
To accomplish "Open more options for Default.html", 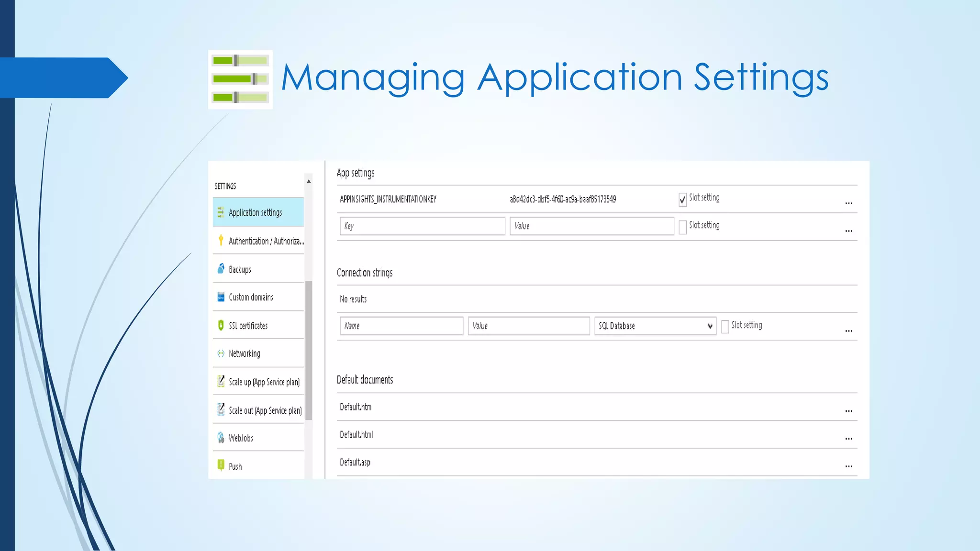I will [x=848, y=439].
